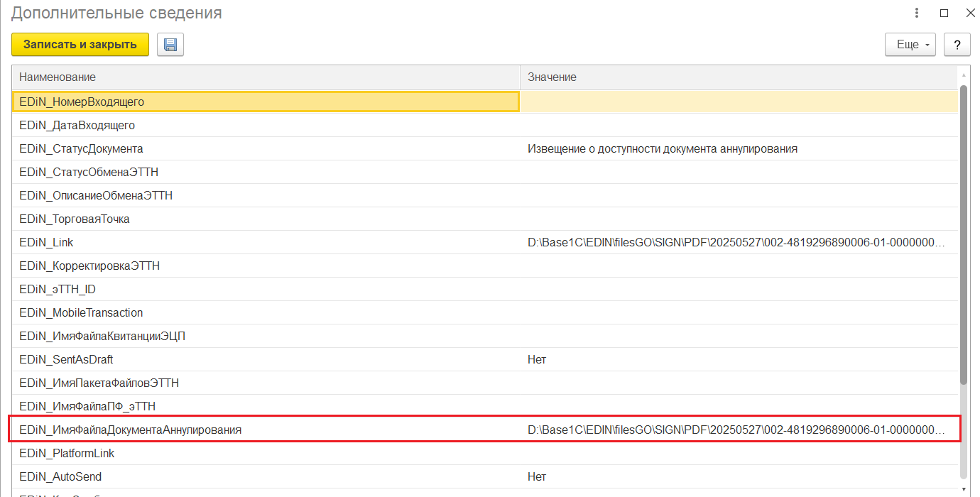The image size is (980, 497).
Task: Click the value 'Извещение о доступности документа аннулирования'
Action: pos(663,148)
